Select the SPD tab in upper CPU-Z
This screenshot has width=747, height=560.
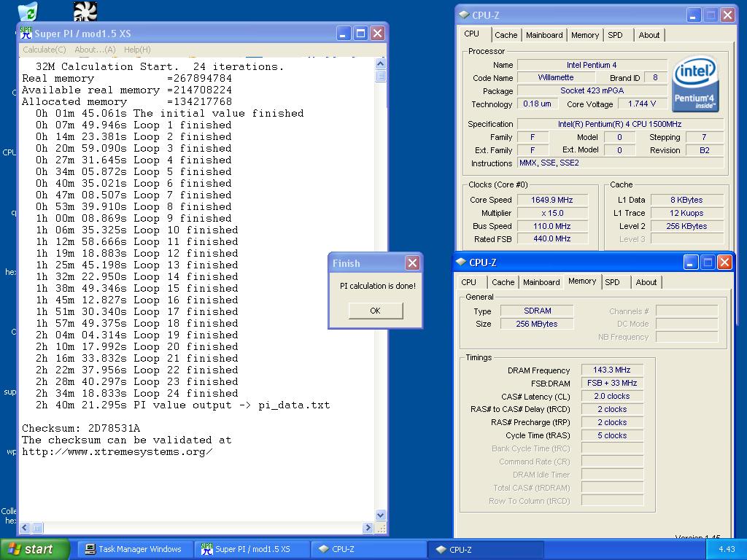615,35
